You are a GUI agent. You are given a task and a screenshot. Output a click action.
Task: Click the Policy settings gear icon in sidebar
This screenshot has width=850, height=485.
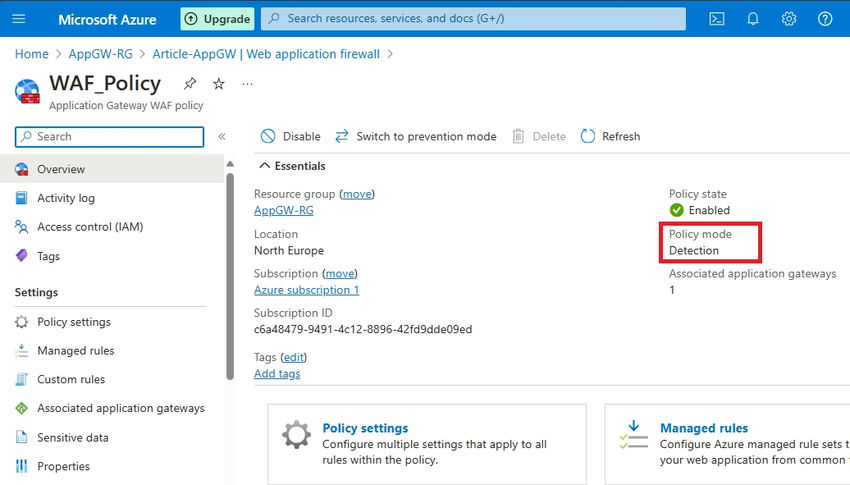pos(22,322)
